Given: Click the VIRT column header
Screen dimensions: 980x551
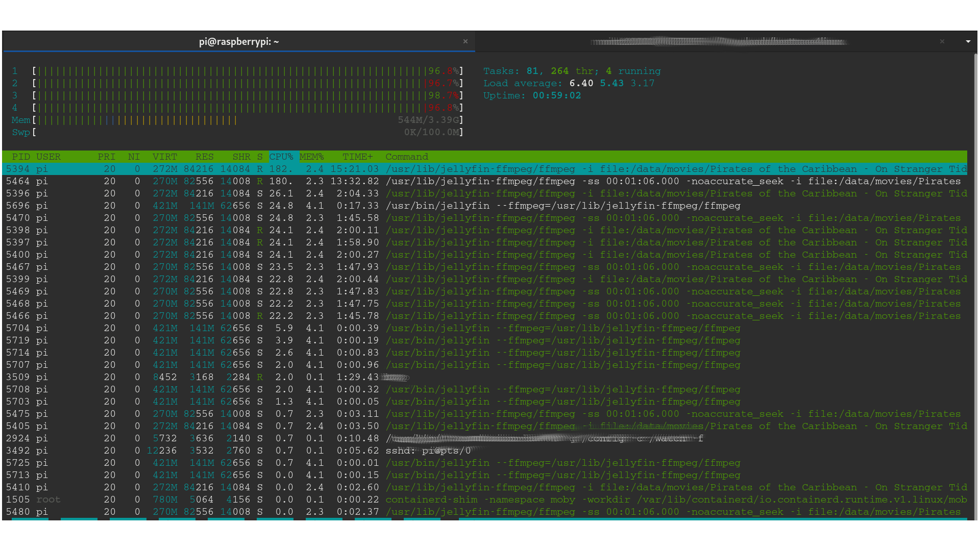Looking at the screenshot, I should click(164, 157).
